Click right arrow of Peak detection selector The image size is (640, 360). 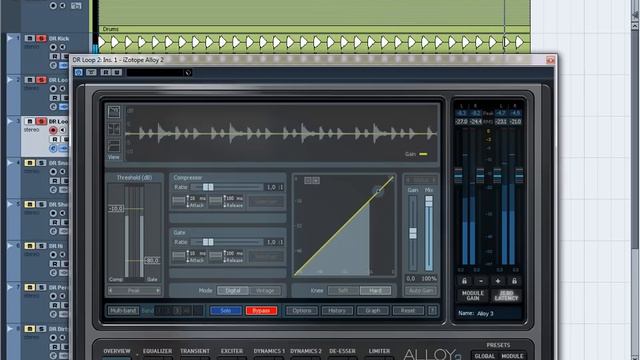click(x=158, y=291)
